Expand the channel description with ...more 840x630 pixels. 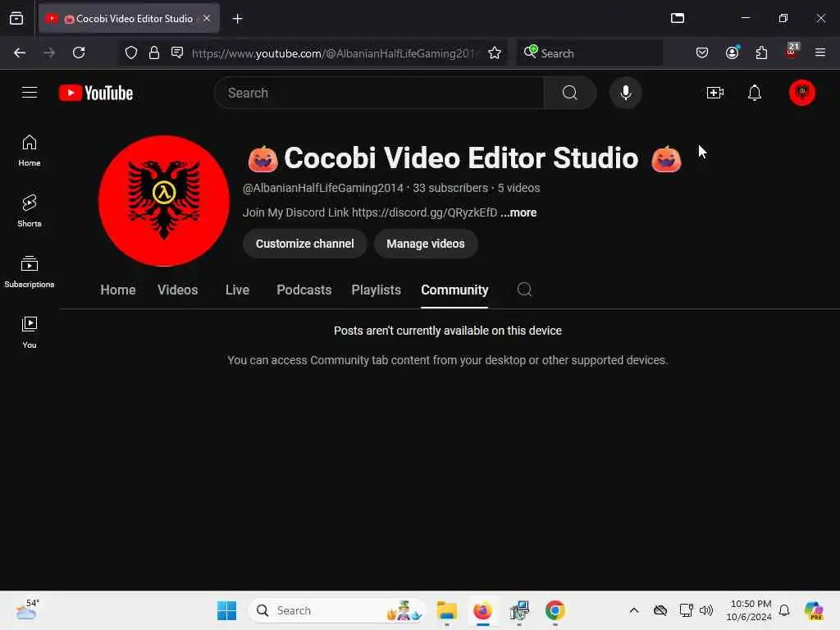(x=518, y=212)
